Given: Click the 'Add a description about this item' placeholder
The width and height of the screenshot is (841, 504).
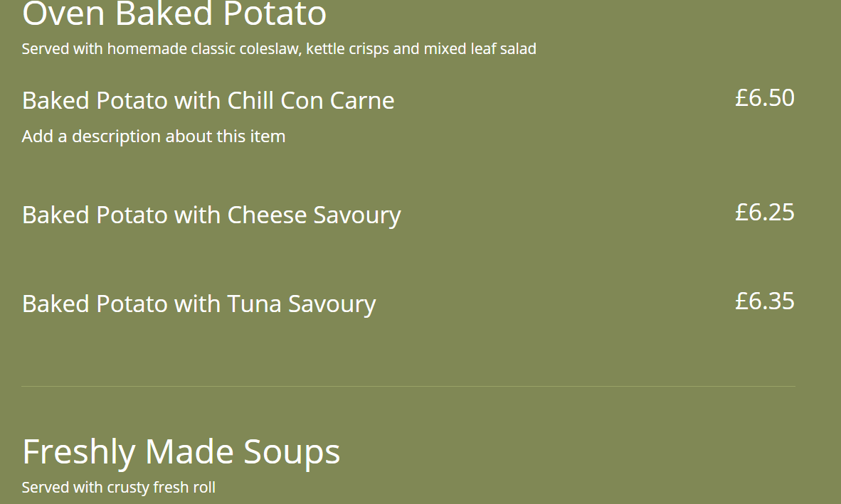Looking at the screenshot, I should [x=153, y=136].
